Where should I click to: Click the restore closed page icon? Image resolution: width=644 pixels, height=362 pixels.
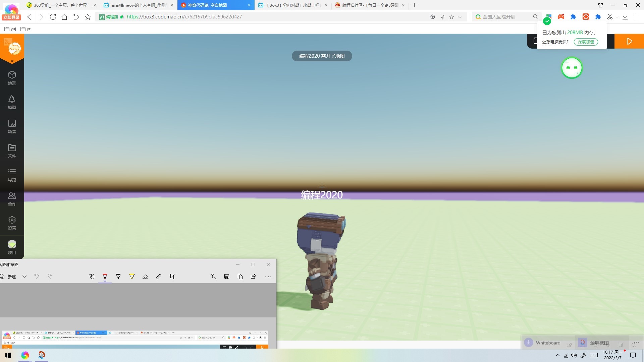point(76,17)
